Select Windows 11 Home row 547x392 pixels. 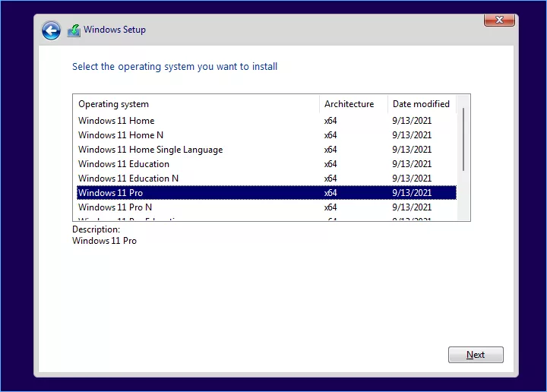pos(267,121)
